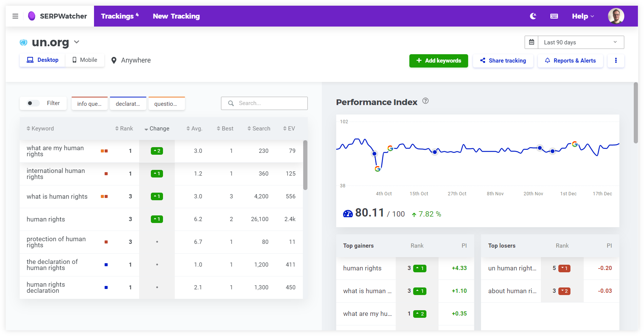Screen dimensions: 644x336
Task: Open the three-dot more options menu
Action: coord(616,61)
